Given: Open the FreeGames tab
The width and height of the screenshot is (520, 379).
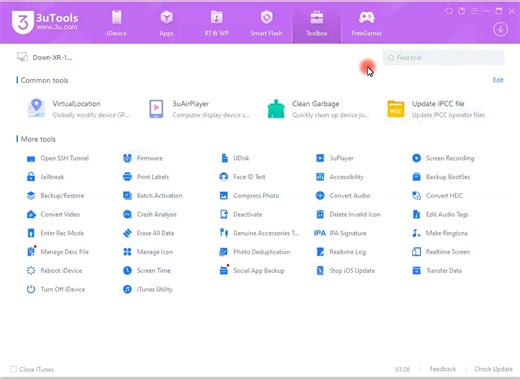Looking at the screenshot, I should pos(367,23).
